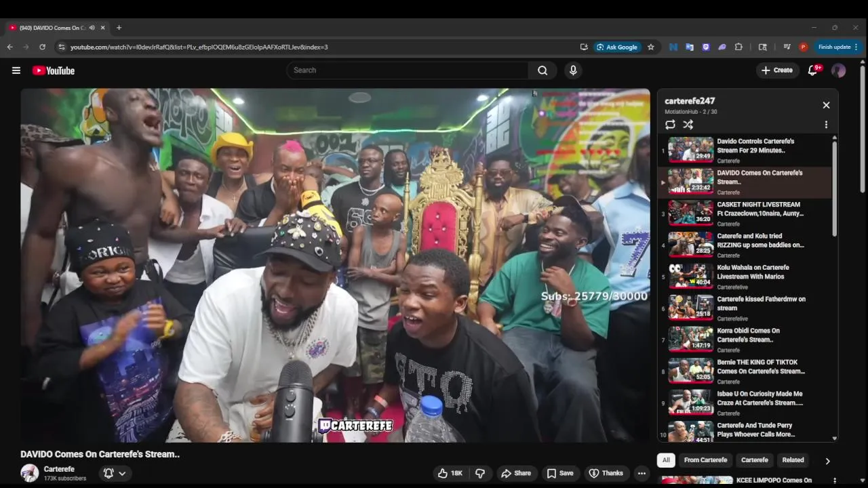The image size is (868, 488).
Task: View site information icon in address bar
Action: click(62, 47)
